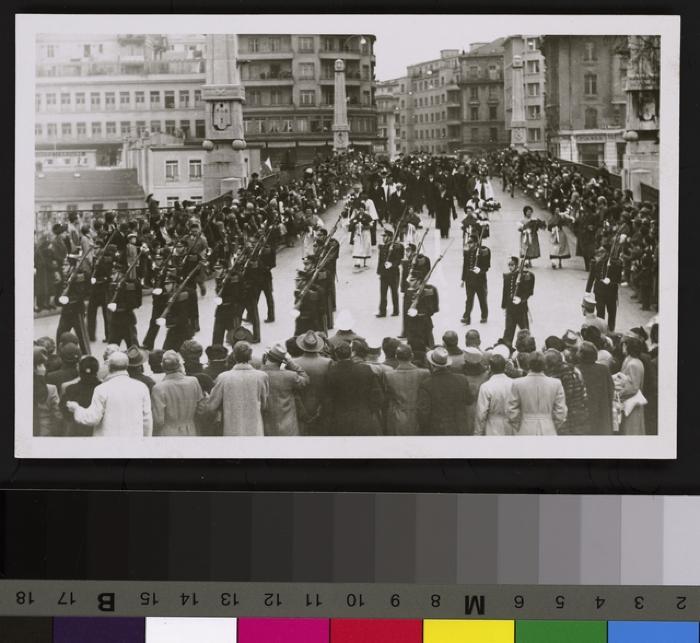Click the large stone pillar with the crest
Viewport: 700px width, 643px height.
tap(222, 115)
